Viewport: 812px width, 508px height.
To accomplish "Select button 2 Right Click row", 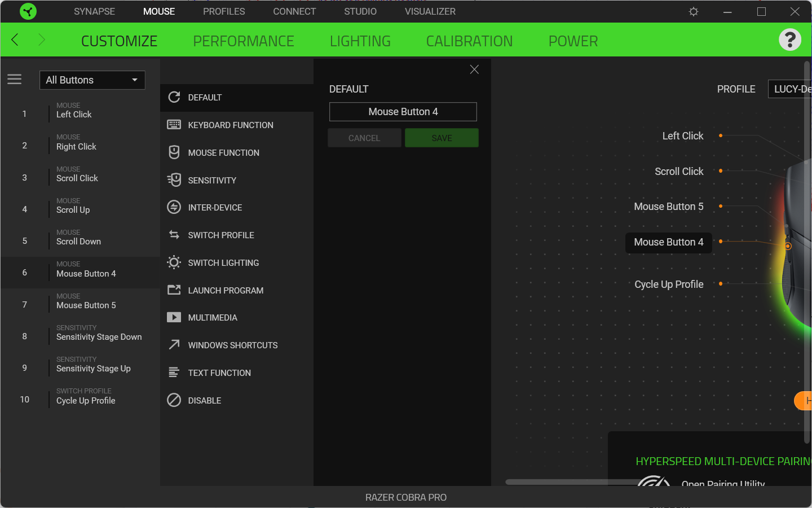I will (x=80, y=145).
